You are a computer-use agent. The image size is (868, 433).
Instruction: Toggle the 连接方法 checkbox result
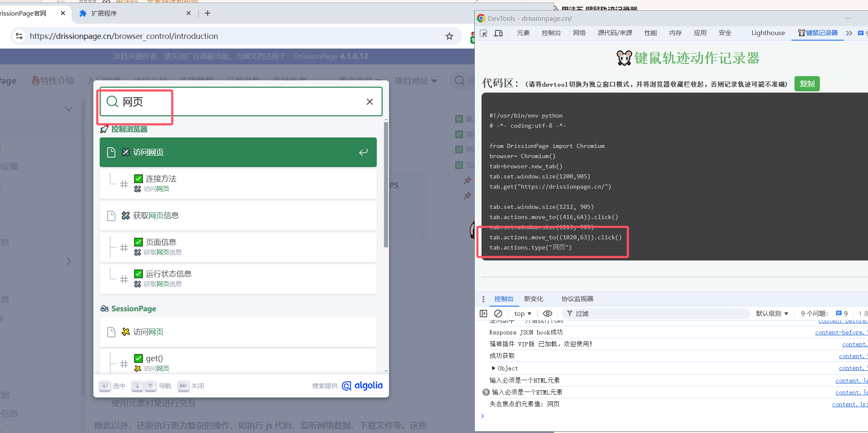pyautogui.click(x=139, y=178)
